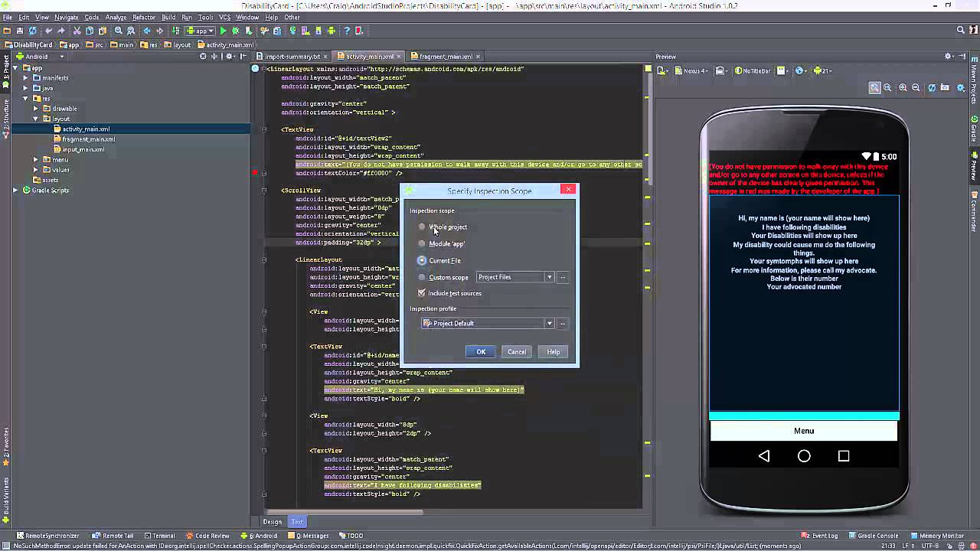Open the VCS menu

pyautogui.click(x=224, y=17)
